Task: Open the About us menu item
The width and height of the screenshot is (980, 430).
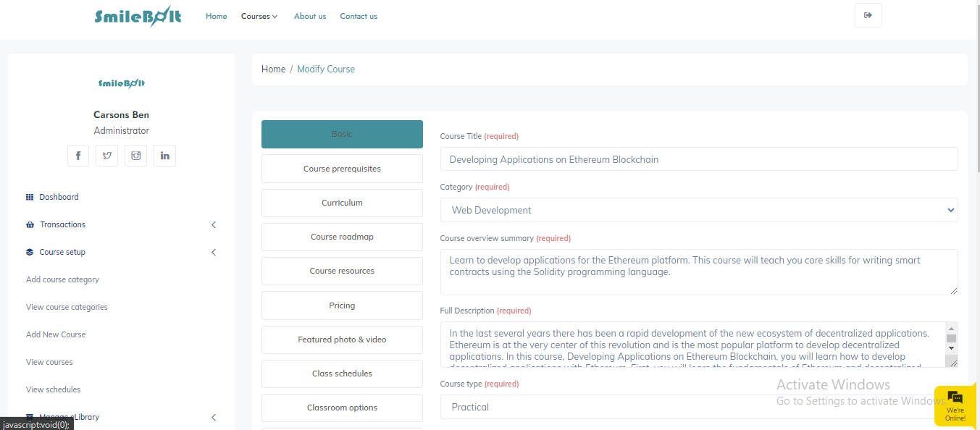Action: [x=310, y=16]
